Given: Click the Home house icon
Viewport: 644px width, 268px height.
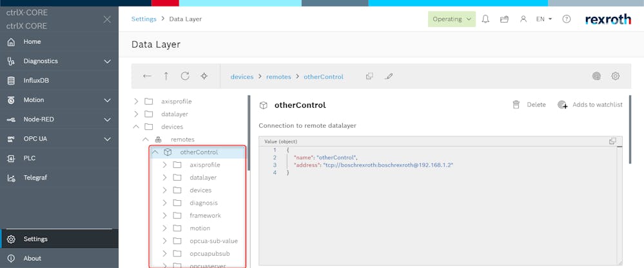Looking at the screenshot, I should click(x=11, y=42).
